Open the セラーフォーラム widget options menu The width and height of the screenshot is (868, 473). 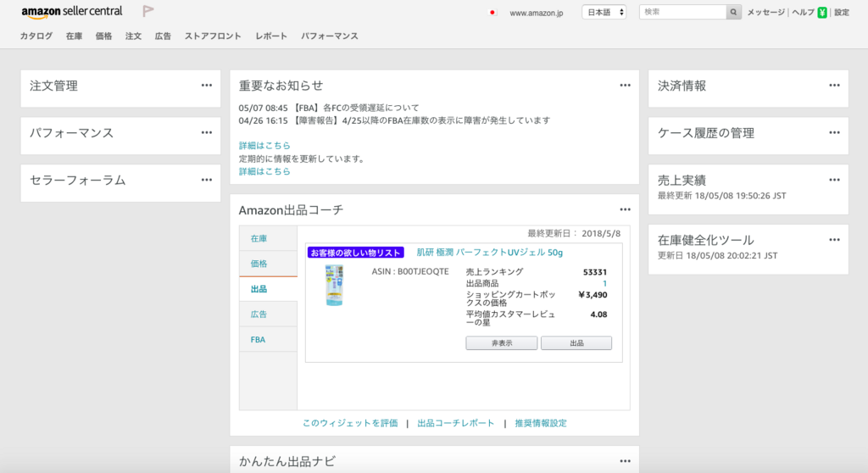[207, 180]
